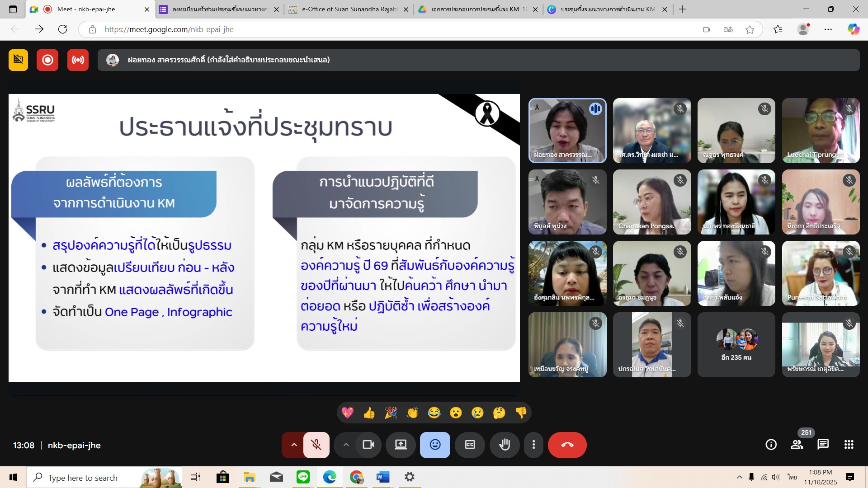Click the browser address bar URL

click(x=169, y=29)
